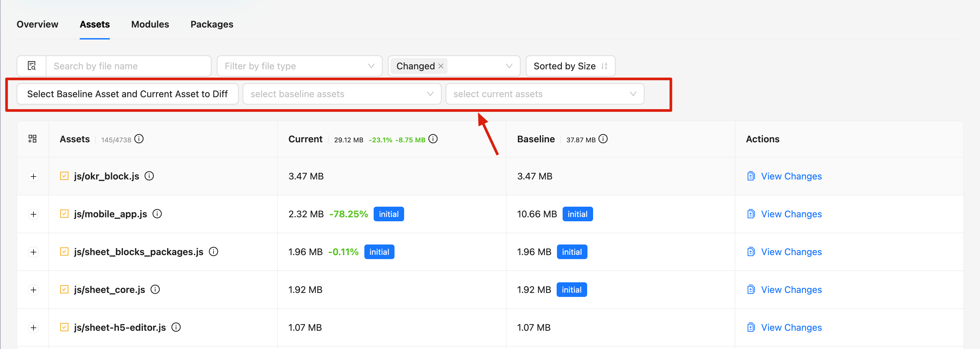This screenshot has width=980, height=349.
Task: Click info icon next to js/okr_block.js
Action: [149, 176]
